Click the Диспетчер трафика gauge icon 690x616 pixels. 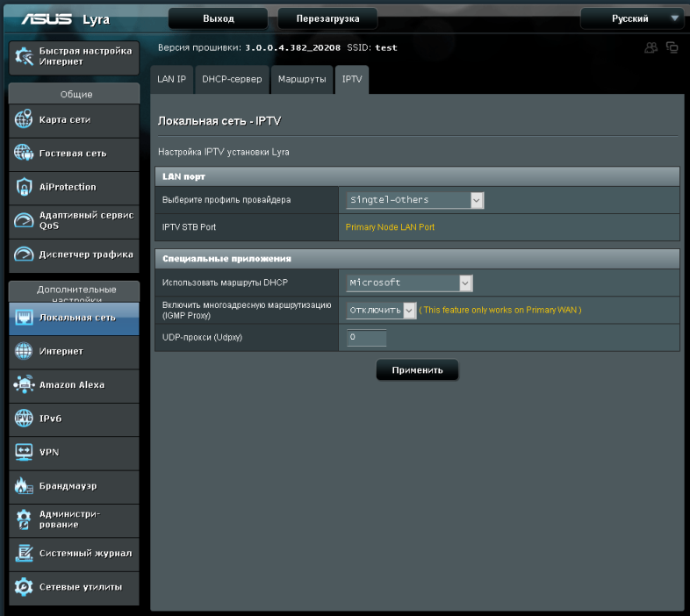point(24,254)
